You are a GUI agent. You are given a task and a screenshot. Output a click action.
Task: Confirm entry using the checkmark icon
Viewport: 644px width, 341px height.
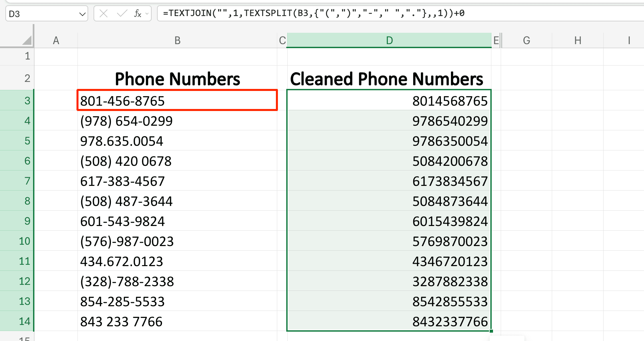pos(122,13)
